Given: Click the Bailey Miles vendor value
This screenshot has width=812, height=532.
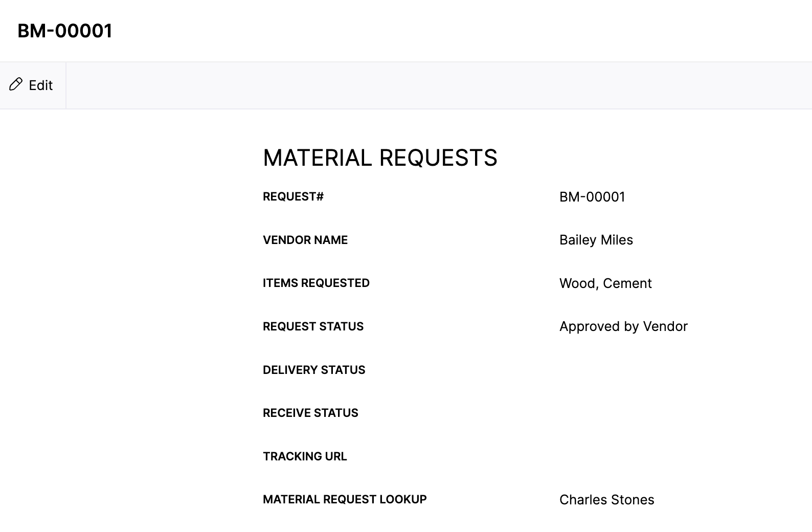Looking at the screenshot, I should [596, 240].
